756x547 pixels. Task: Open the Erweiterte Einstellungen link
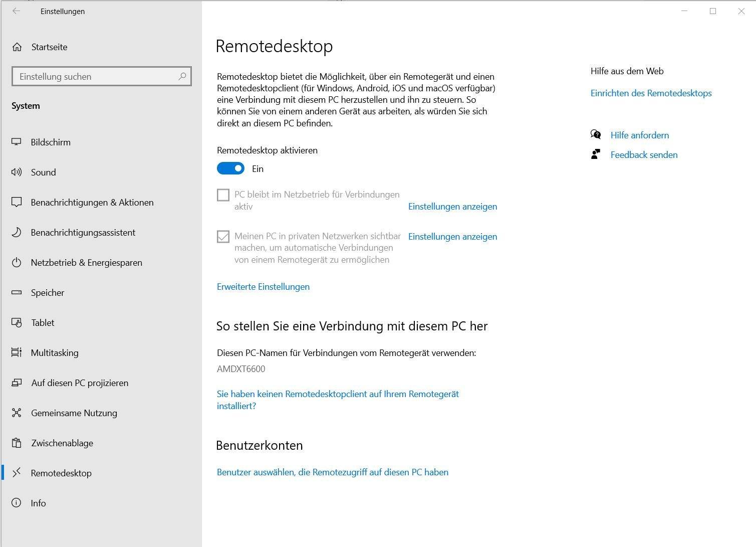coord(263,287)
